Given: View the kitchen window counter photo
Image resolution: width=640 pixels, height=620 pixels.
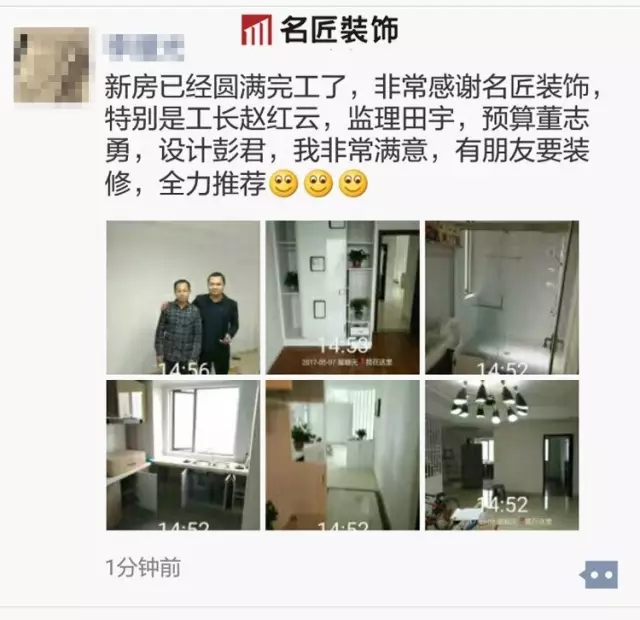Looking at the screenshot, I should click(183, 455).
